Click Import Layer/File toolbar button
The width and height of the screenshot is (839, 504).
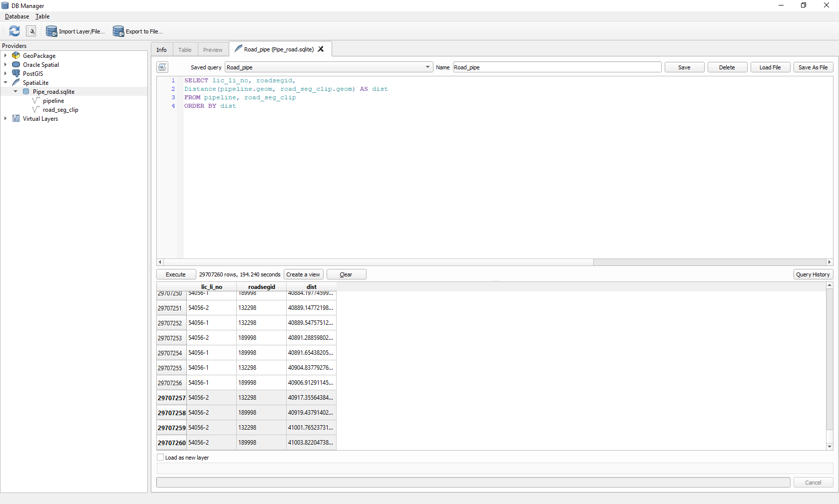click(x=75, y=31)
